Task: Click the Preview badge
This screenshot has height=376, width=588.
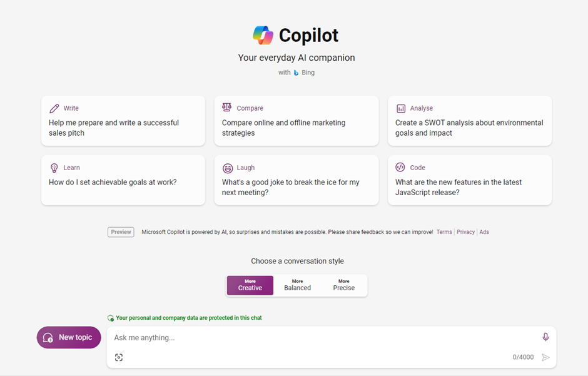Action: [120, 231]
